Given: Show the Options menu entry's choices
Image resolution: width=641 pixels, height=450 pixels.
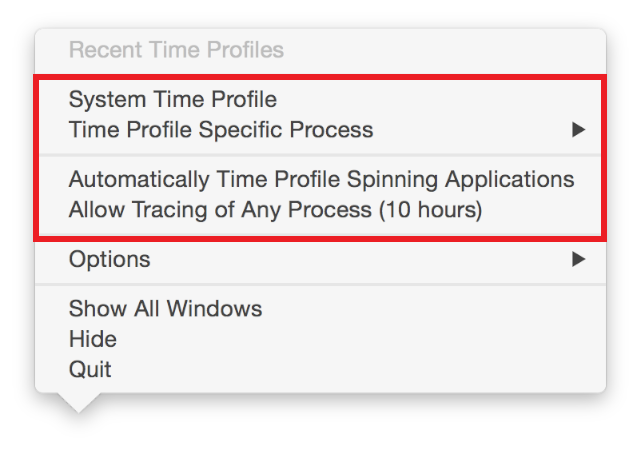Looking at the screenshot, I should click(110, 259).
